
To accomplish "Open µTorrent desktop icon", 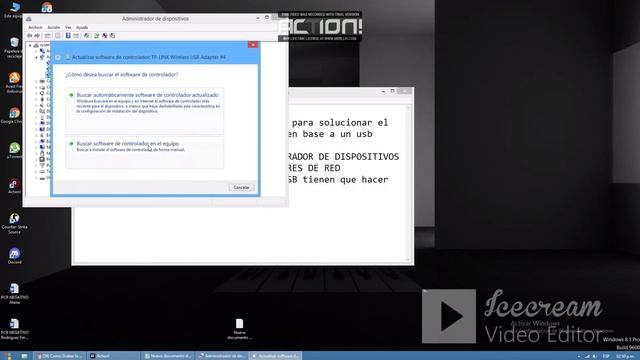I will (x=14, y=150).
